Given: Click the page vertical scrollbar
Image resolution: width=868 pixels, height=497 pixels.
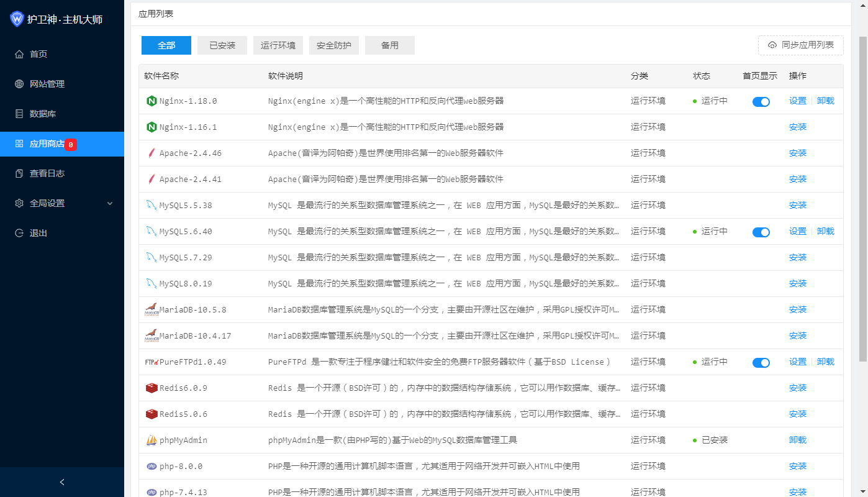Looking at the screenshot, I should [863, 199].
